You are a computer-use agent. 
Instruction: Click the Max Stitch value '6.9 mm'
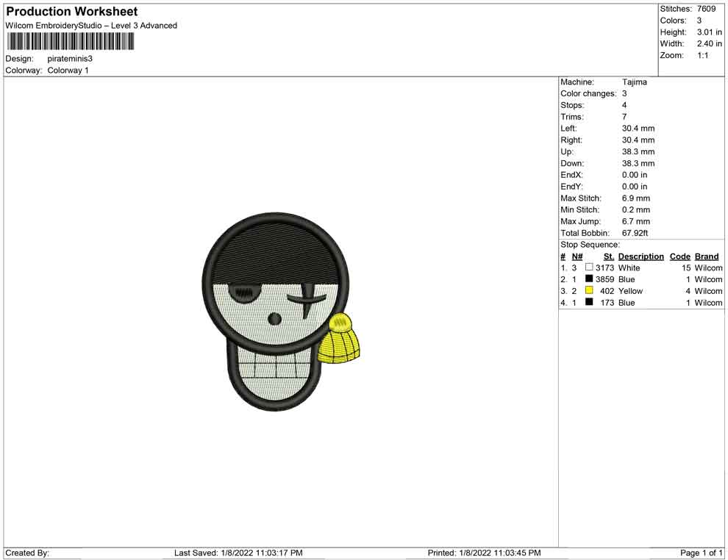tap(636, 198)
